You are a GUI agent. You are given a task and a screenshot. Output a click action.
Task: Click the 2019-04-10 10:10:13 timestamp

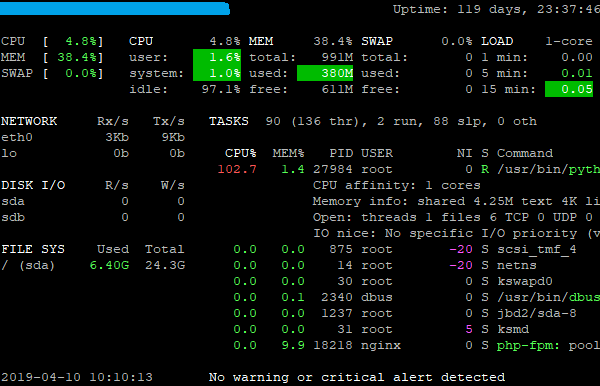click(x=77, y=378)
